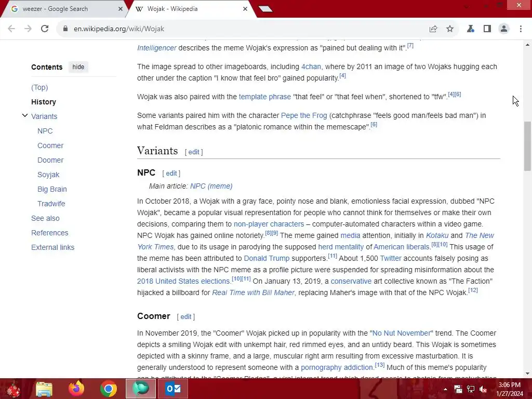Click the site lock icon
The image size is (532, 399).
tap(65, 29)
